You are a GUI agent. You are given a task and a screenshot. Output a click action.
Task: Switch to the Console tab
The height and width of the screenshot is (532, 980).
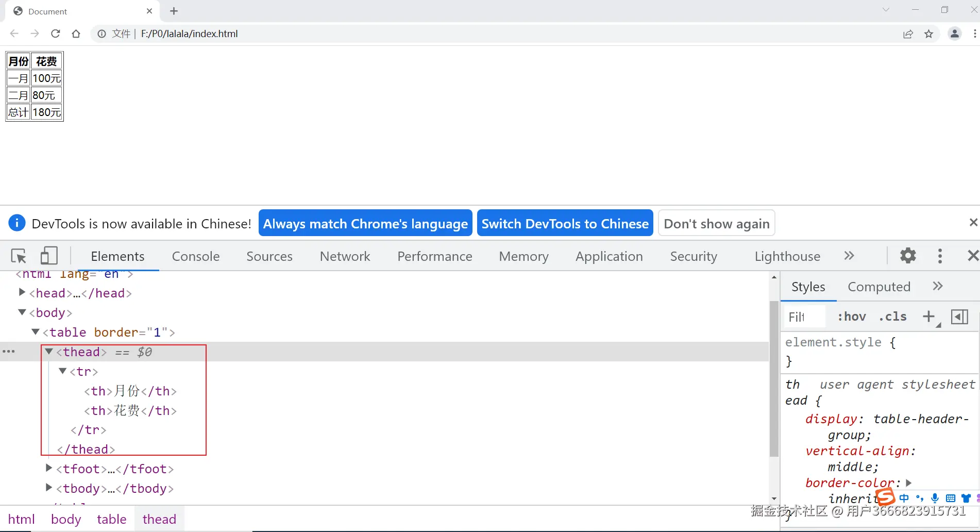tap(196, 256)
